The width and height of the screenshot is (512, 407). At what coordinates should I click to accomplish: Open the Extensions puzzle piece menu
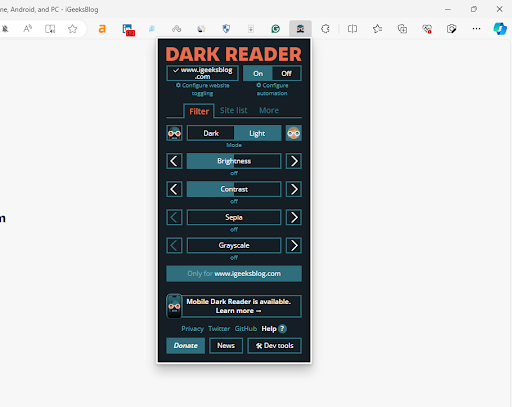pyautogui.click(x=325, y=29)
